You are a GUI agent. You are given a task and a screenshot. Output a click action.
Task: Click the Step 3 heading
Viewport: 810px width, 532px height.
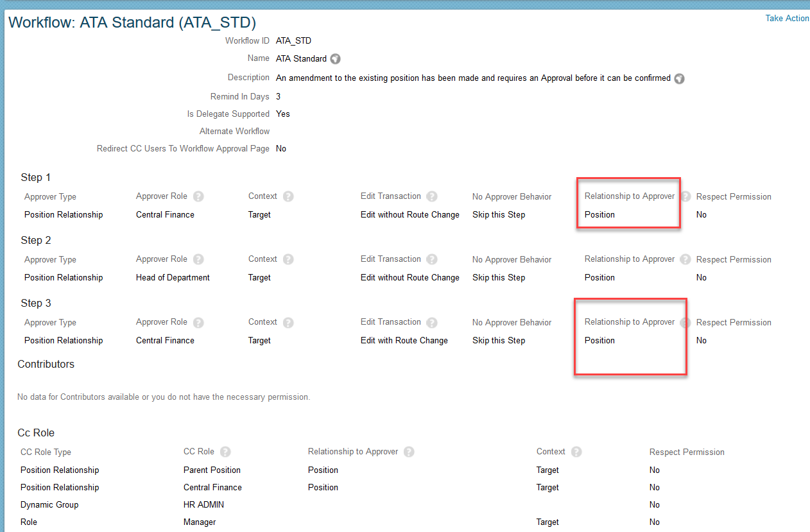36,304
